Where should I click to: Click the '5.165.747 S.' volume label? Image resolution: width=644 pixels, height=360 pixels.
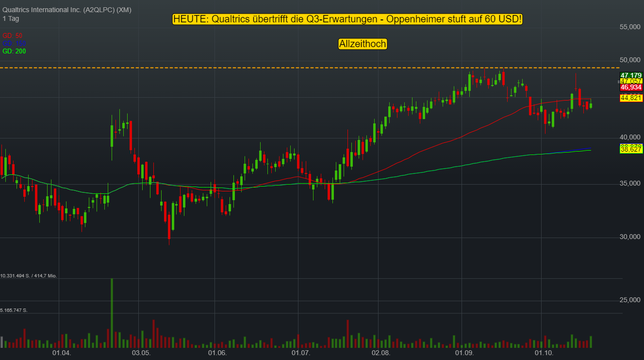click(14, 310)
